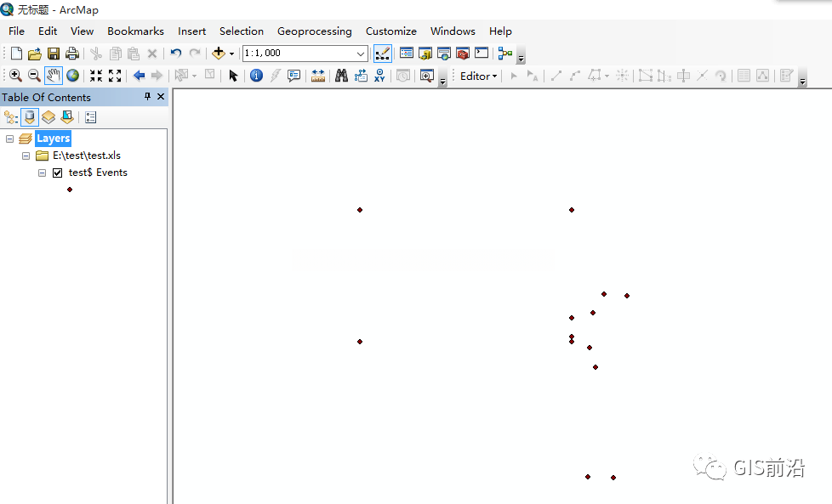Open the Help menu
The height and width of the screenshot is (504, 832).
click(500, 31)
